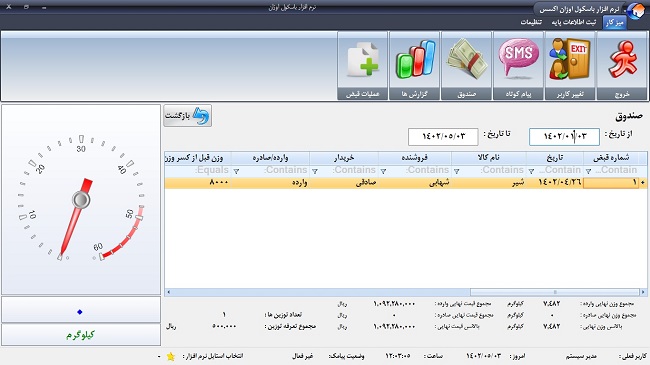Viewport: 650px width, 365px height.
Task: Open عملیات قبض new document icon
Action: (363, 66)
